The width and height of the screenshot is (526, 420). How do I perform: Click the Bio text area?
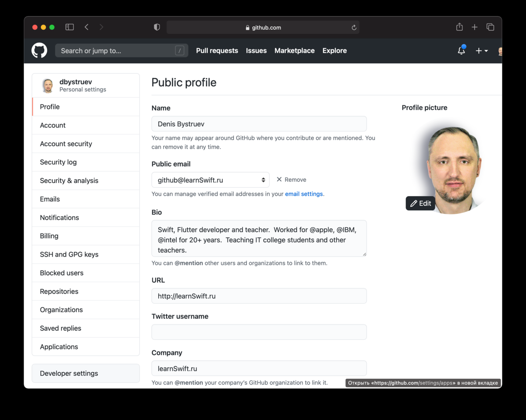259,238
